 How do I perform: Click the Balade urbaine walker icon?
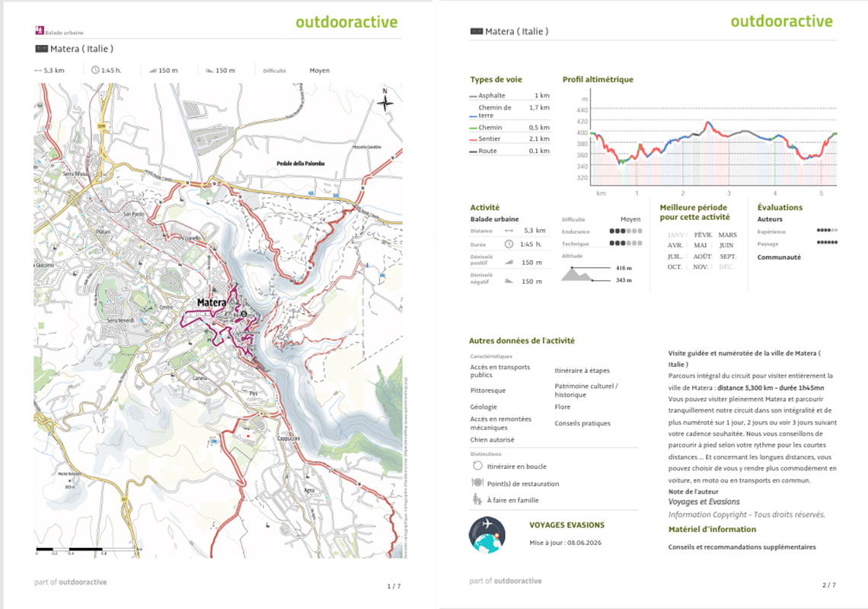(x=40, y=30)
